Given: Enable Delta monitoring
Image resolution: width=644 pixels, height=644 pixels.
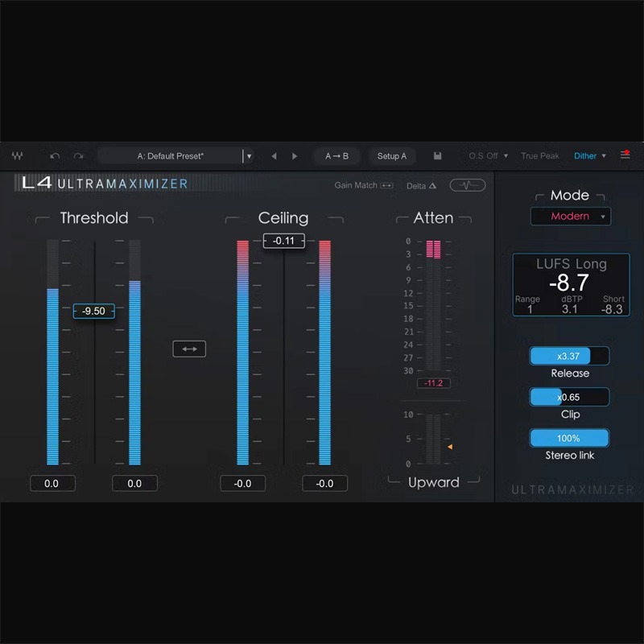Looking at the screenshot, I should [421, 186].
